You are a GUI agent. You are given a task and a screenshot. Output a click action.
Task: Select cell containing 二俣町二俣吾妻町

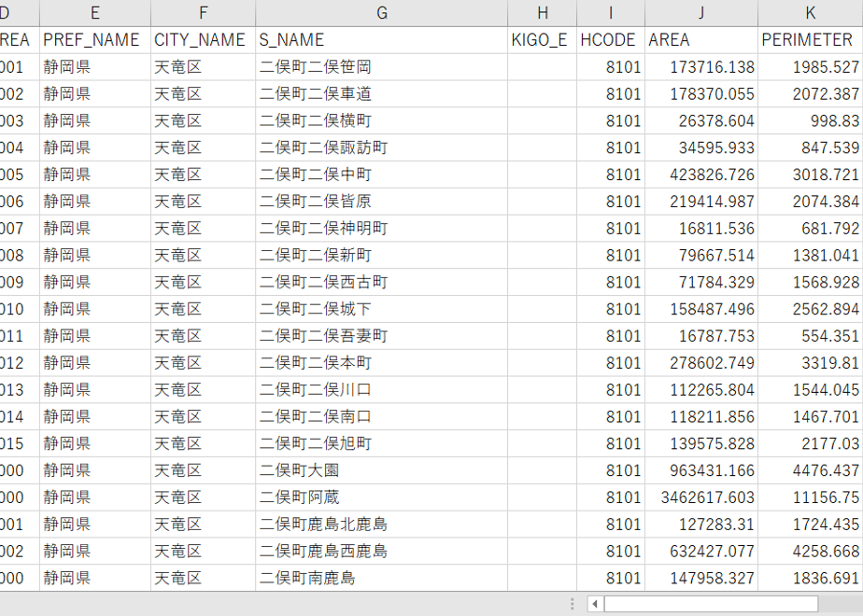381,337
